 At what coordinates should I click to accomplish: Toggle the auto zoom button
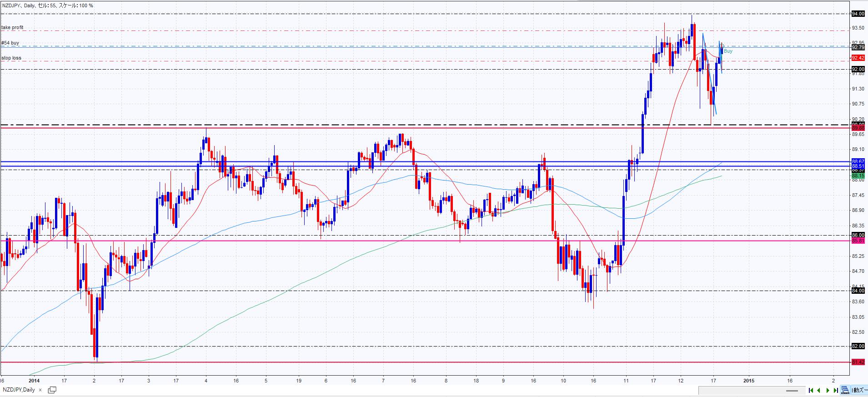pyautogui.click(x=859, y=390)
